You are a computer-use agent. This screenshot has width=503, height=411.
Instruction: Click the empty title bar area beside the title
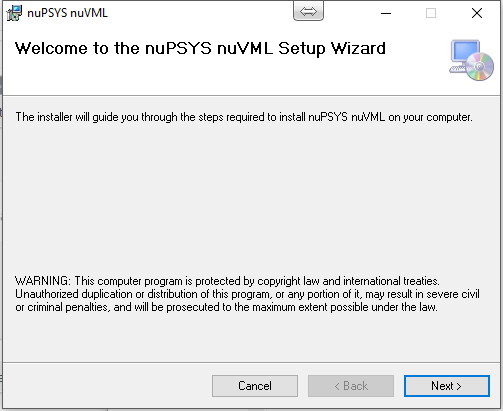point(200,13)
